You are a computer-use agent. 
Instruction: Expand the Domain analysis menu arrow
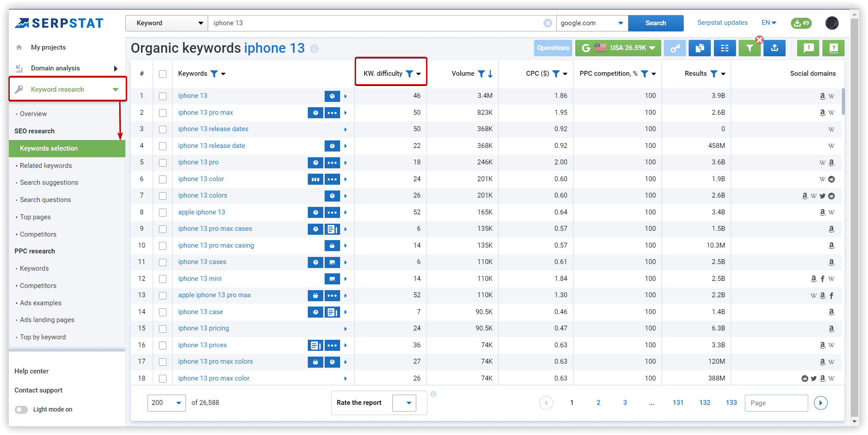[116, 68]
